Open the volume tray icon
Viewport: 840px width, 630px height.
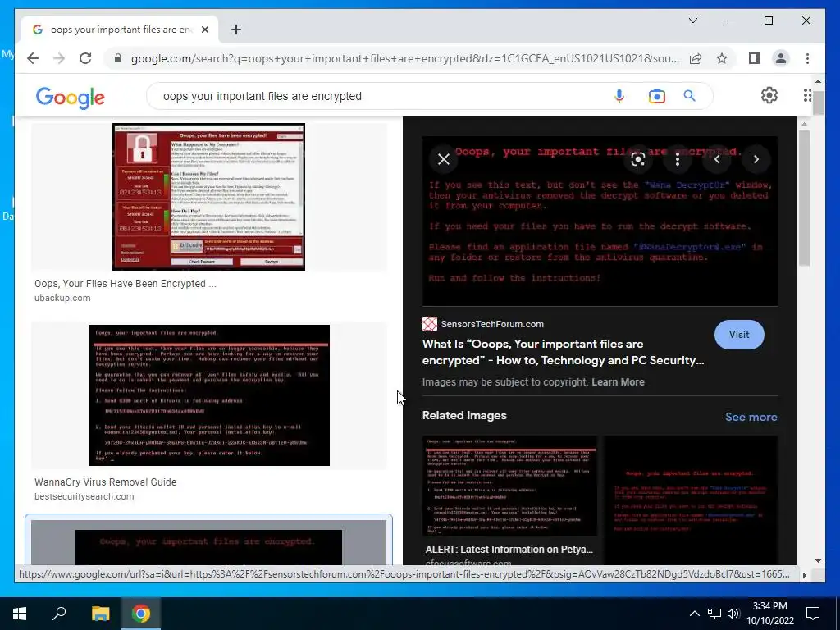[733, 614]
